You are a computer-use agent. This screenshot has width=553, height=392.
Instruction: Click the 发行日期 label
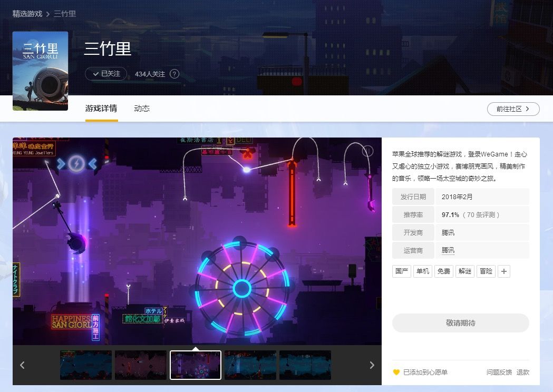point(413,197)
